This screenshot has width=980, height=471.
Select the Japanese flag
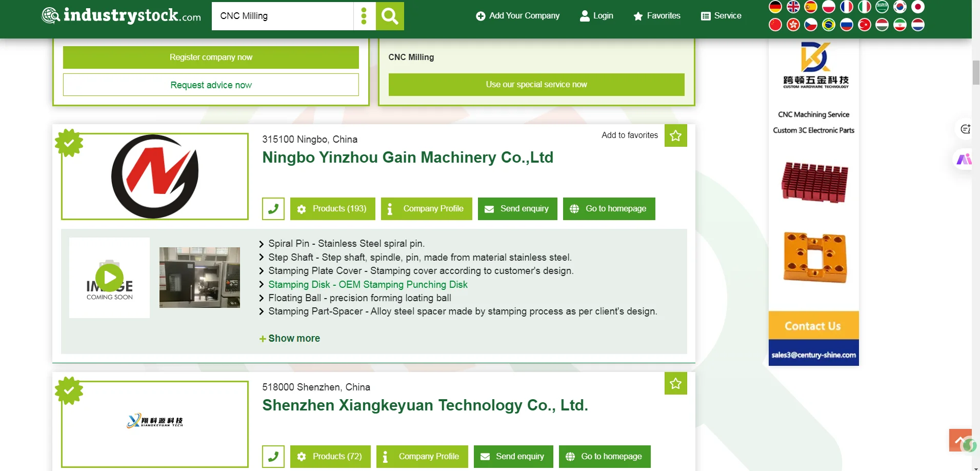point(918,7)
